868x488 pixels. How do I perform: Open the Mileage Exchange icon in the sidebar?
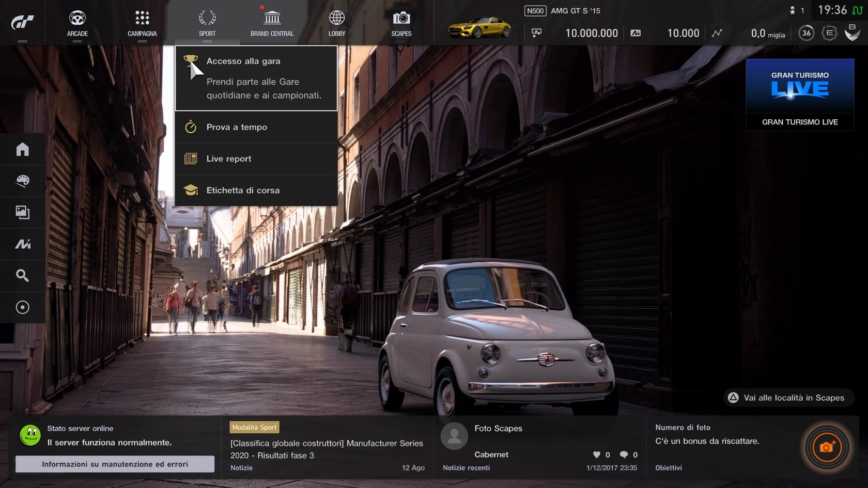pyautogui.click(x=22, y=244)
